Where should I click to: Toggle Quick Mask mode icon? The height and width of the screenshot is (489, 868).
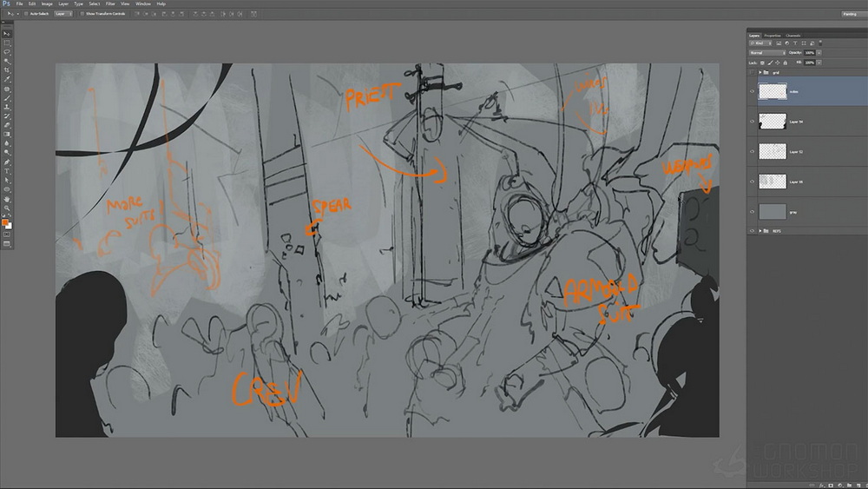[7, 235]
